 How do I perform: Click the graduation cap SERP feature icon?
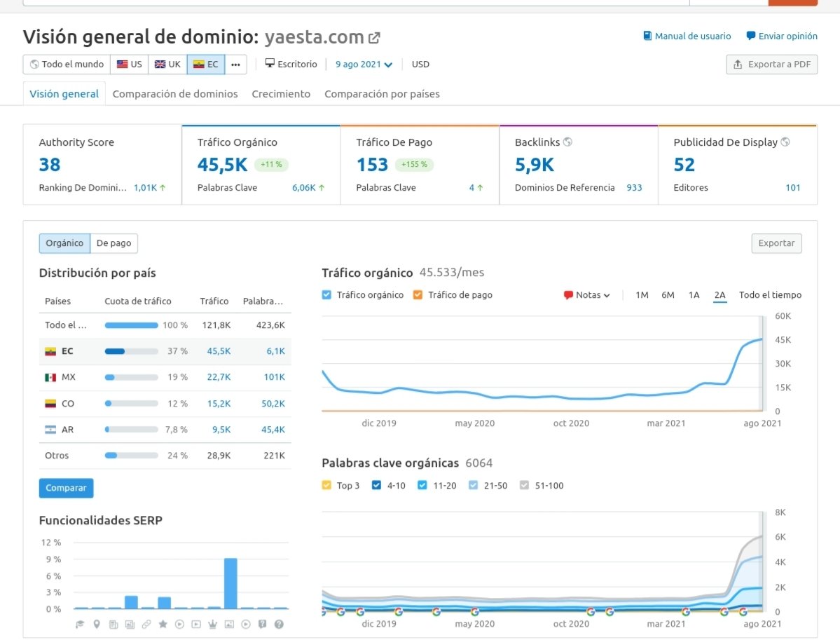click(80, 624)
